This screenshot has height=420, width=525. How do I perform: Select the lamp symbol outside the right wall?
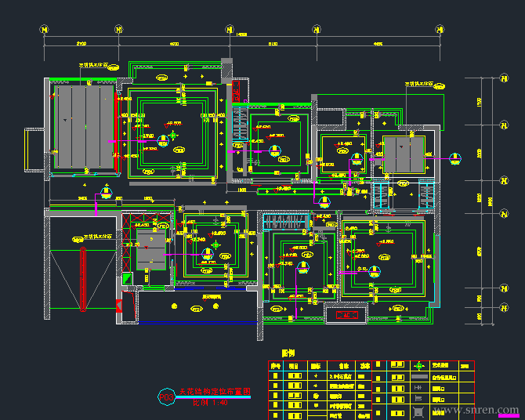pyautogui.click(x=455, y=159)
